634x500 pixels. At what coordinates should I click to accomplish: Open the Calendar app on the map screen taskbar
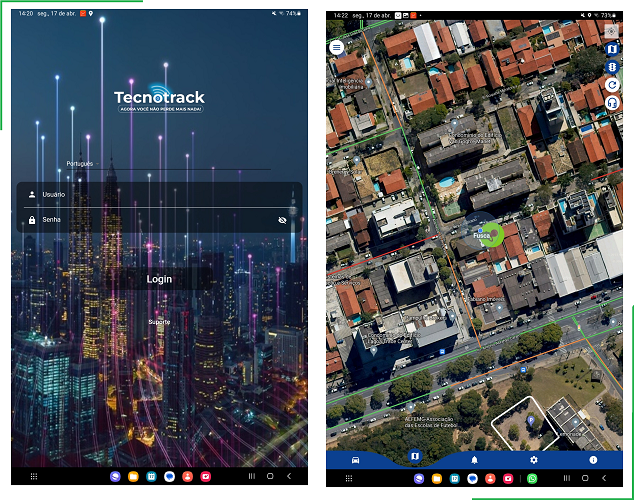pyautogui.click(x=454, y=479)
